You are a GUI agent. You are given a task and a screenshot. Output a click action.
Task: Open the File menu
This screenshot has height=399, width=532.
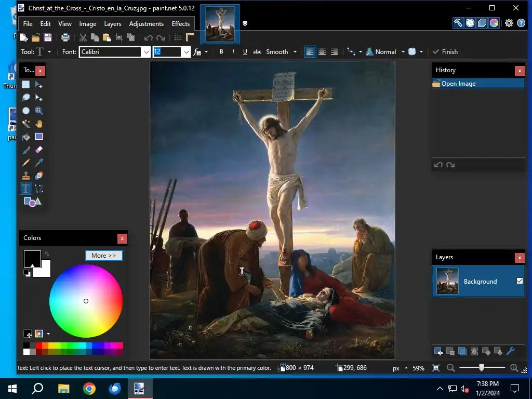click(x=28, y=24)
